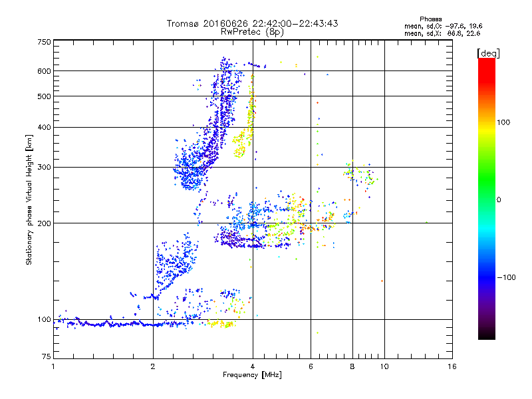Viewport: 532px width, 399px height.
Task: Click x-axis tick label '4'
Action: tap(253, 366)
